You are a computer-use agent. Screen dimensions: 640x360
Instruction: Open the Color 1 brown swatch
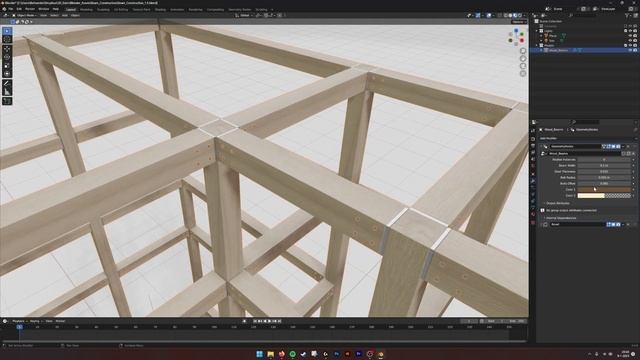point(604,189)
